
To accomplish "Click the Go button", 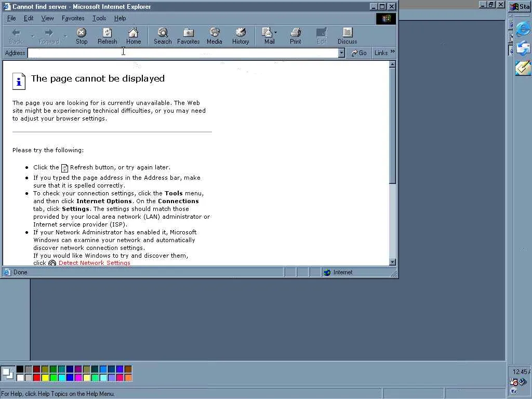I will (x=359, y=53).
